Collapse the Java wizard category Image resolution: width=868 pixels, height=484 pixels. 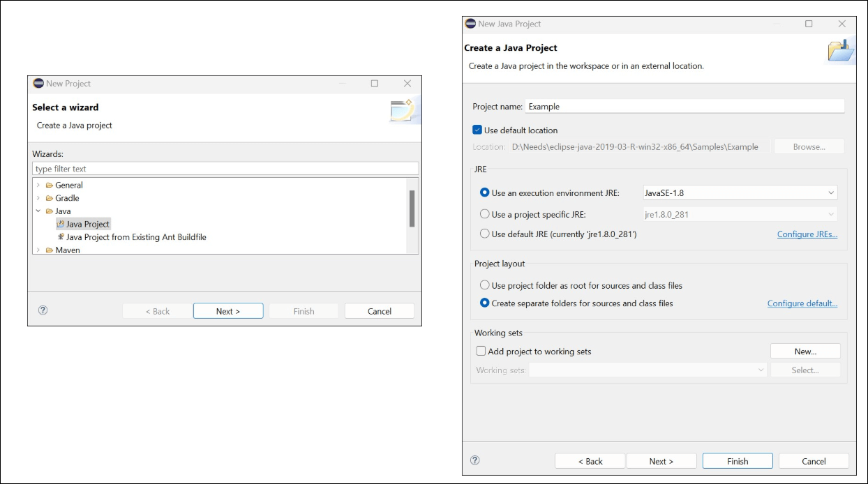(38, 211)
